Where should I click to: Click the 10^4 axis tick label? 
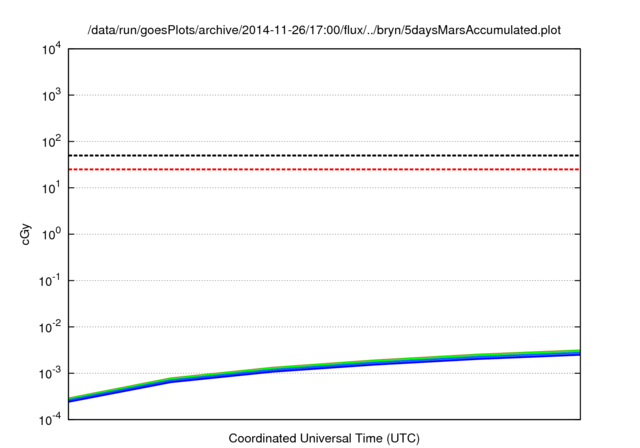click(51, 49)
